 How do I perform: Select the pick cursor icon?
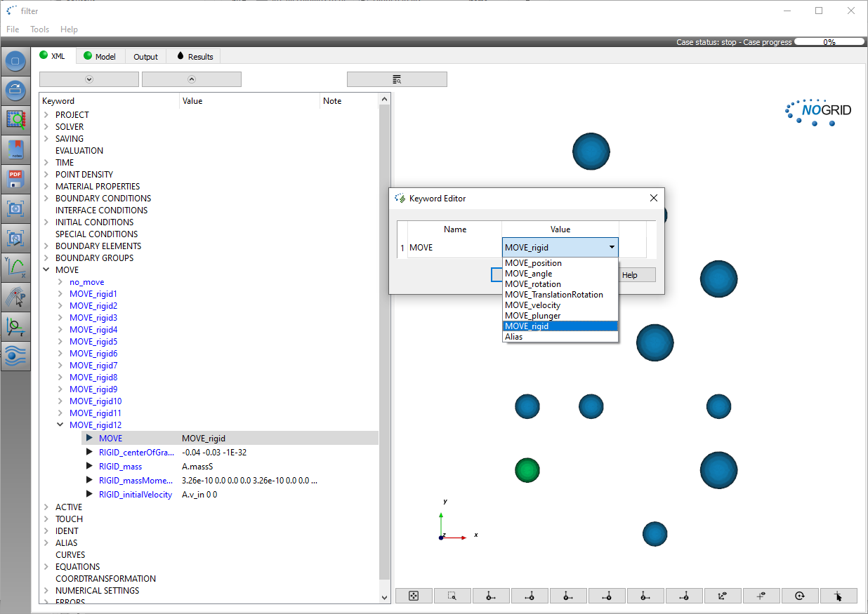(839, 596)
